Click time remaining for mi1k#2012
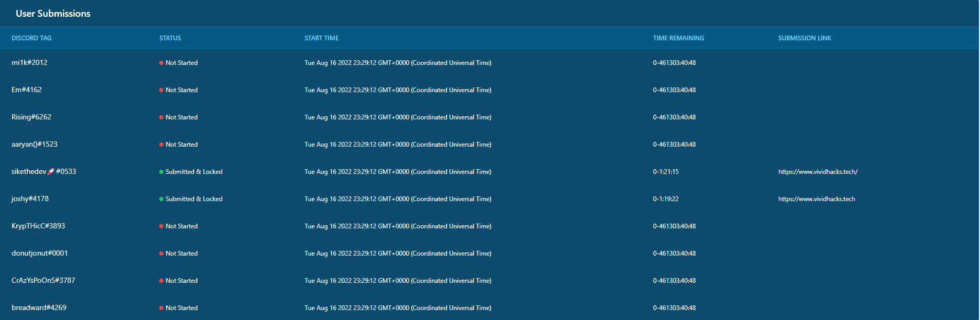The image size is (980, 320). tap(674, 63)
